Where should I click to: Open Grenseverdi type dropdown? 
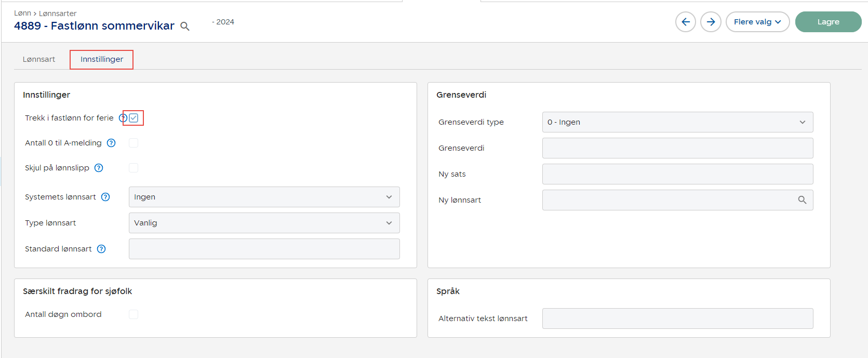(x=677, y=122)
